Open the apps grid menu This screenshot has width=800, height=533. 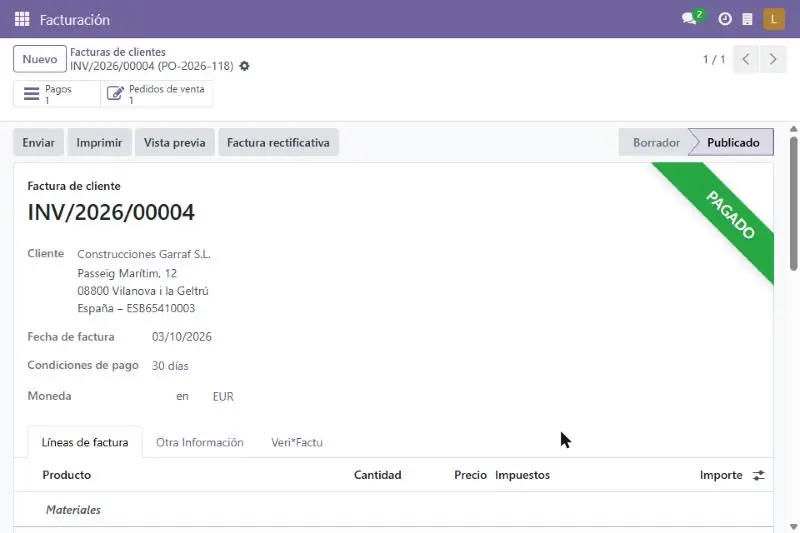click(x=22, y=19)
